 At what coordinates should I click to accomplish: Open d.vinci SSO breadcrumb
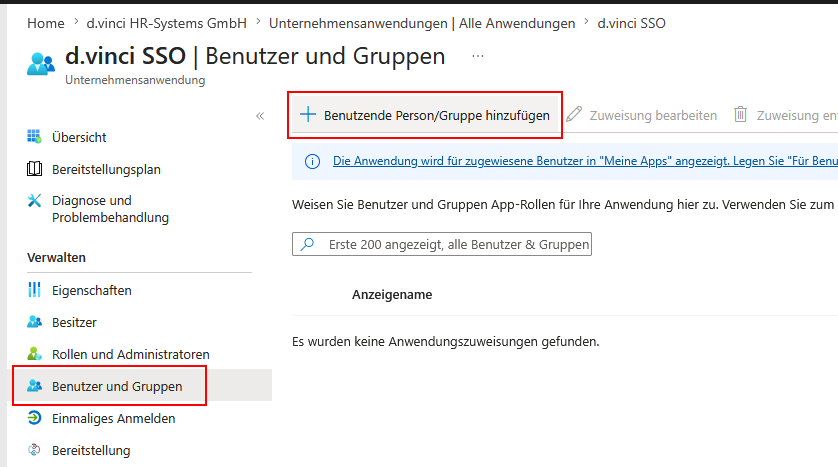pos(632,24)
